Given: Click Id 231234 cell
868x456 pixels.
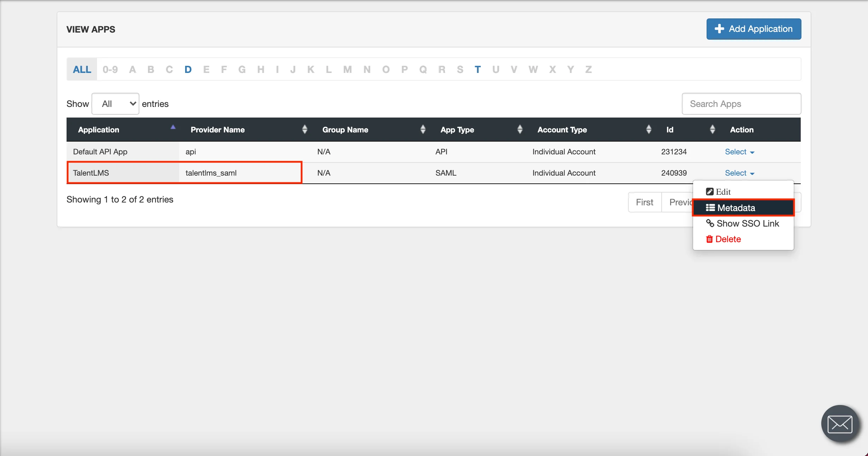Looking at the screenshot, I should click(674, 152).
